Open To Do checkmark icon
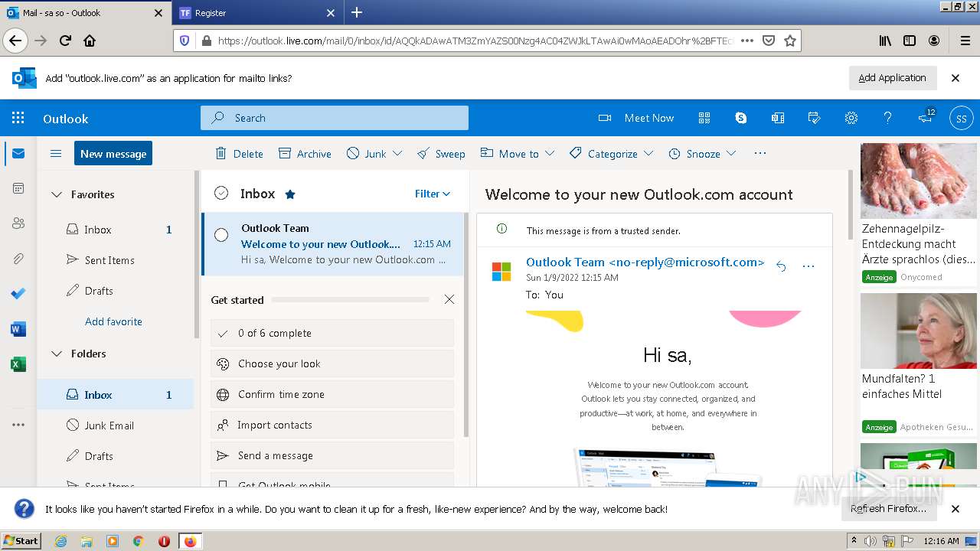The height and width of the screenshot is (551, 980). click(18, 294)
